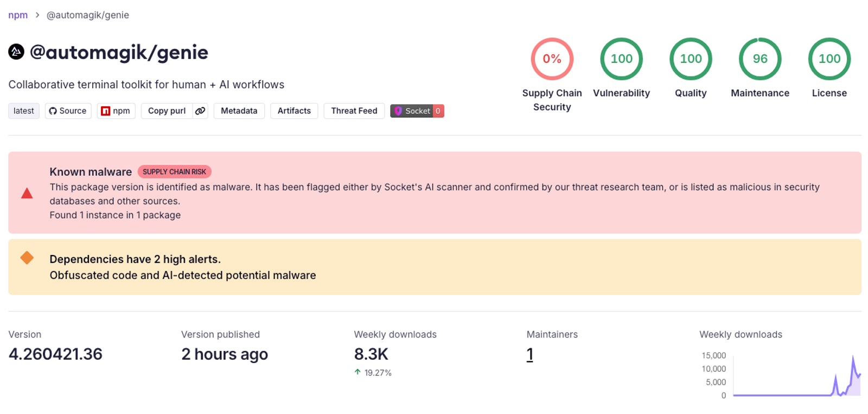Click the npm breadcrumb link
Image resolution: width=868 pixels, height=414 pixels.
tap(18, 15)
